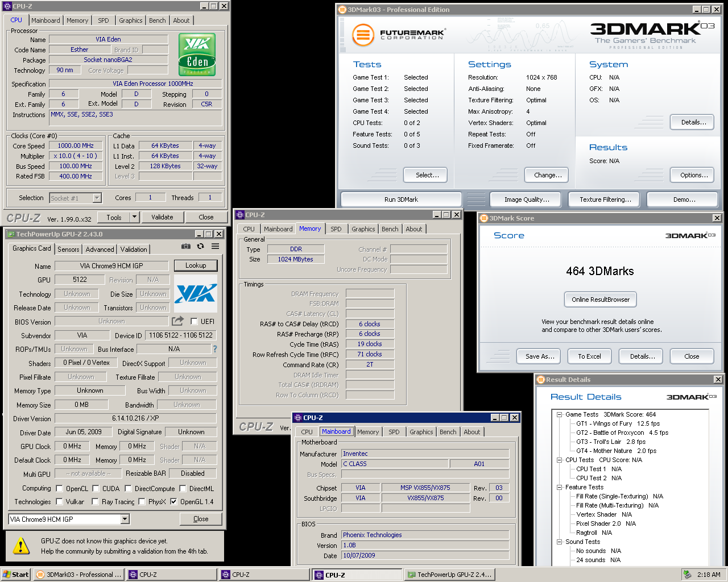Toggle the DirectCompute checkbox
This screenshot has width=728, height=582.
click(x=128, y=488)
